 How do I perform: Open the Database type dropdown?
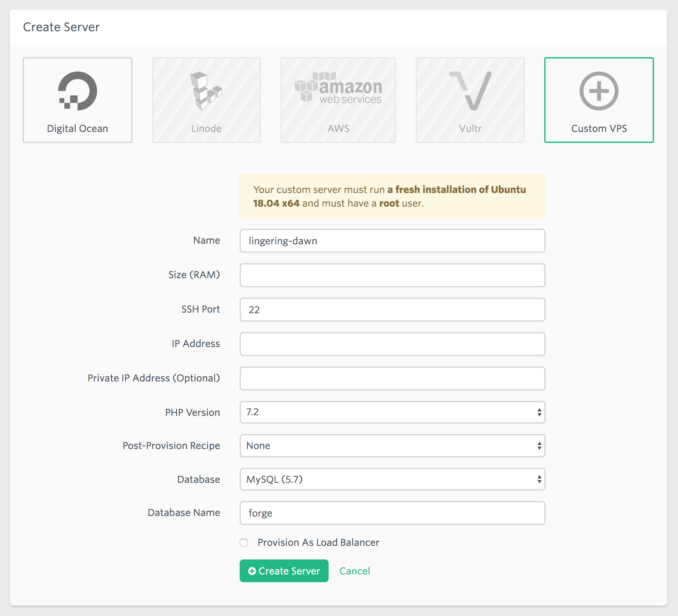392,479
